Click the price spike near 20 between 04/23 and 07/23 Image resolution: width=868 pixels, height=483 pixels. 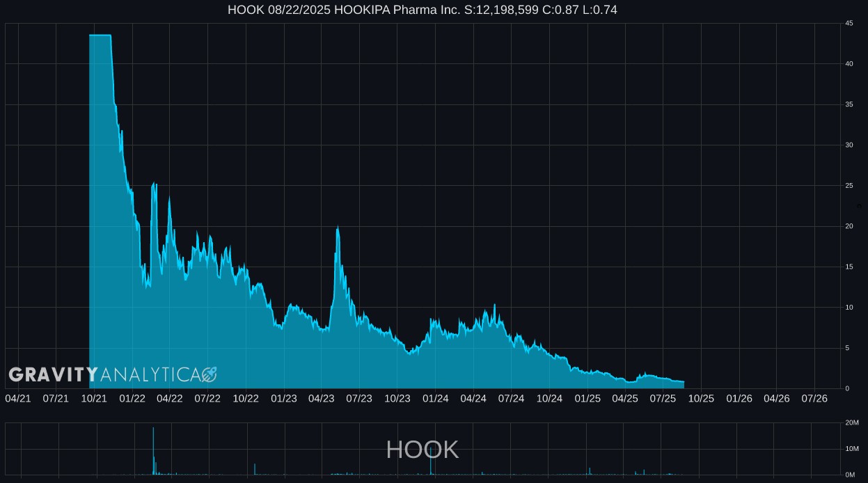coord(338,230)
